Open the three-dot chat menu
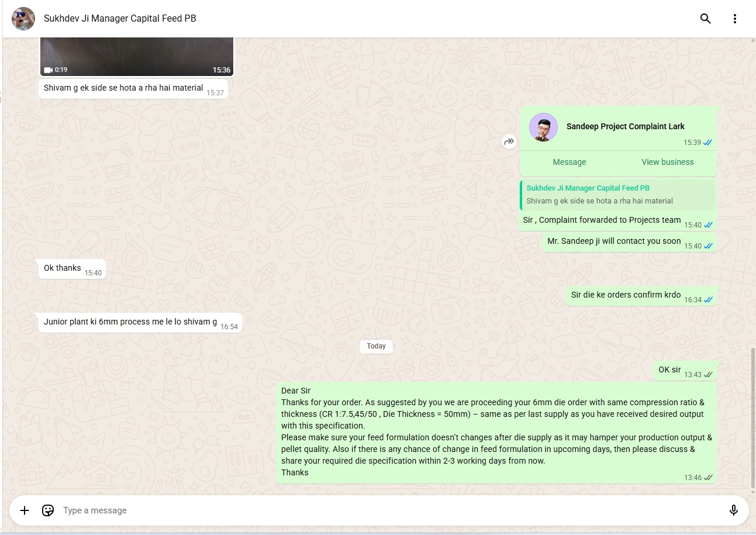The height and width of the screenshot is (535, 756). 735,19
